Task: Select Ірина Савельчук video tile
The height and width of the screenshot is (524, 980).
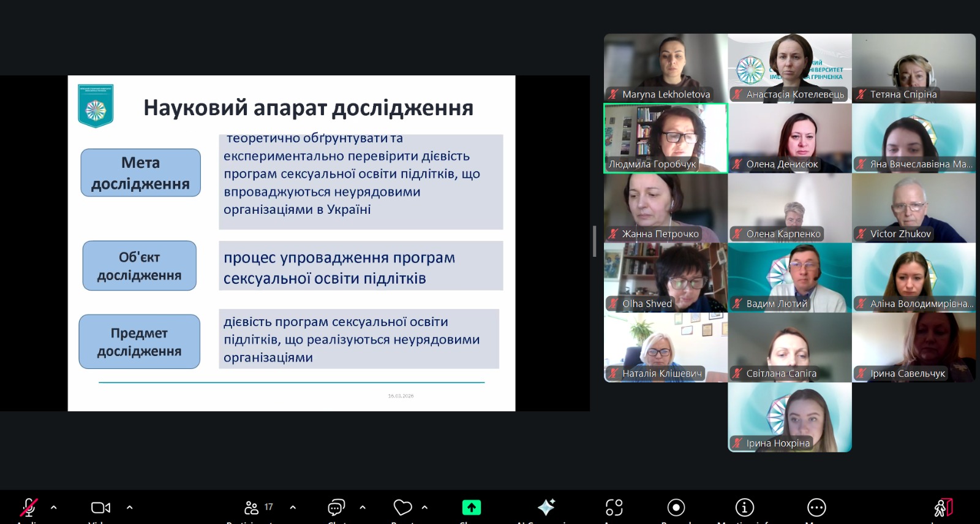Action: (914, 347)
